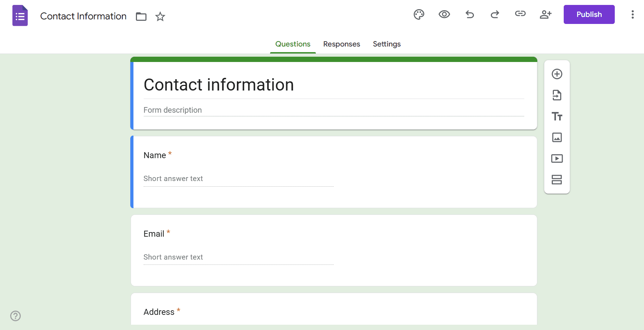Screen dimensions: 644x330
Task: Star the Contact Information form
Action: (160, 17)
